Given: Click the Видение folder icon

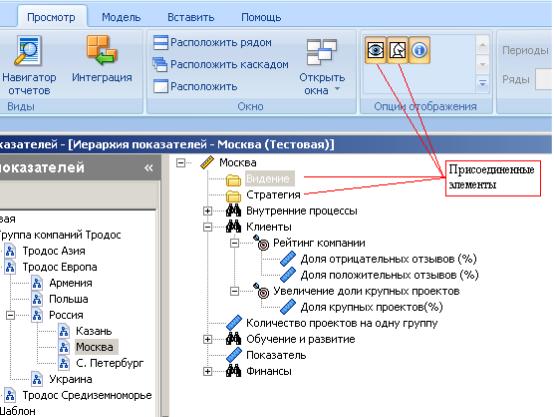Looking at the screenshot, I should (x=233, y=180).
